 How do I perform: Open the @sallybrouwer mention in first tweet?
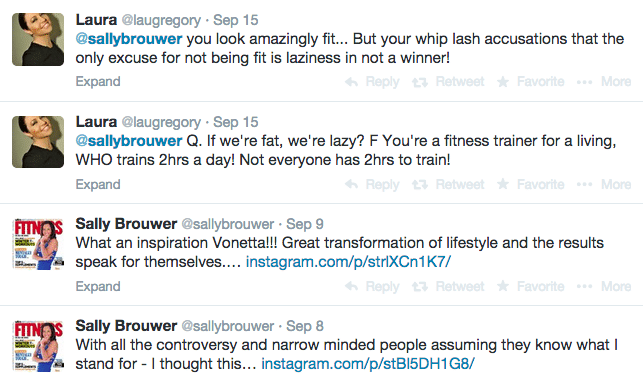[x=129, y=39]
